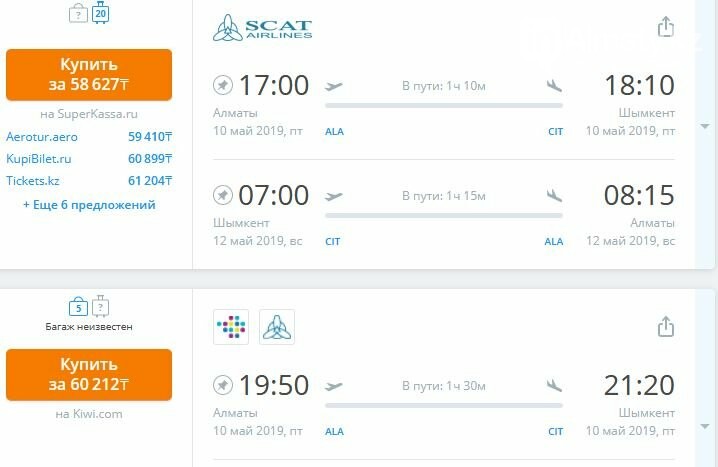The height and width of the screenshot is (467, 718).
Task: Show 6 more offers (Еще 6 предложений)
Action: 89,205
